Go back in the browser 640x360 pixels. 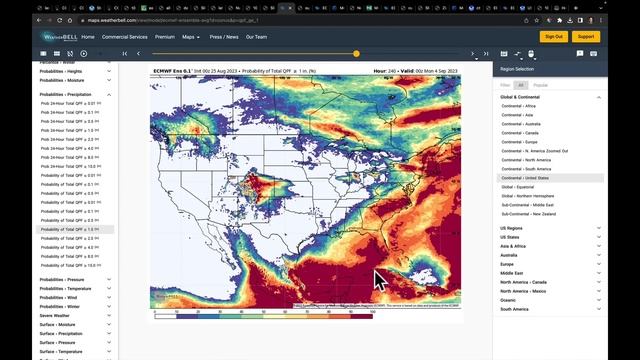[x=39, y=20]
